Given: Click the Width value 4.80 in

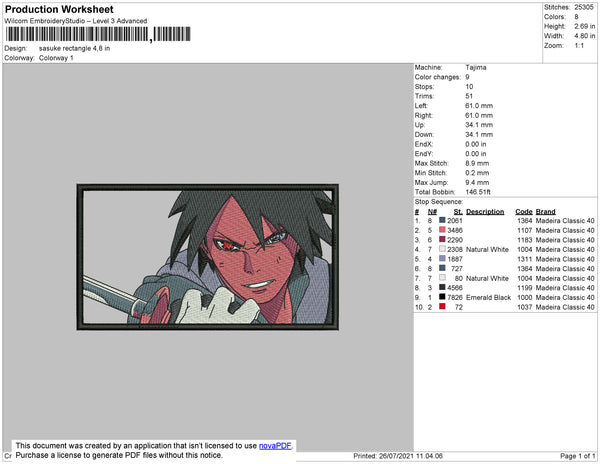Looking at the screenshot, I should (585, 36).
